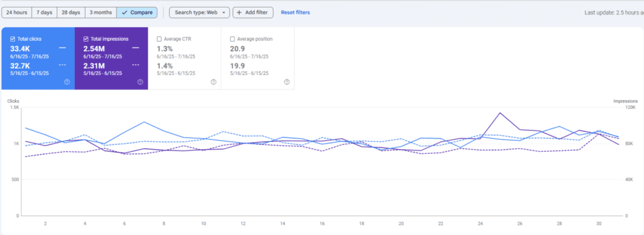Image resolution: width=644 pixels, height=235 pixels.
Task: Enable the Average position checkbox
Action: click(233, 39)
